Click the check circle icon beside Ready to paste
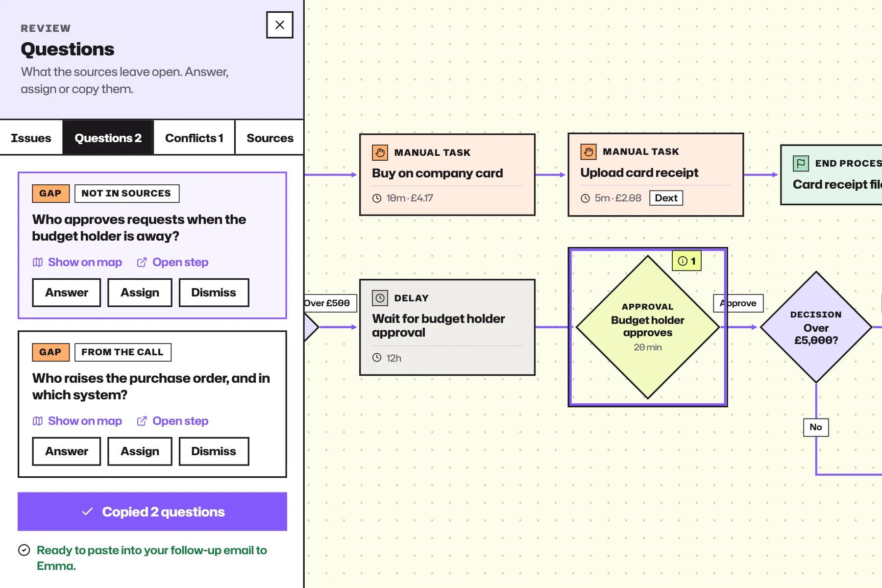Screen dimensions: 882x588 tap(24, 550)
